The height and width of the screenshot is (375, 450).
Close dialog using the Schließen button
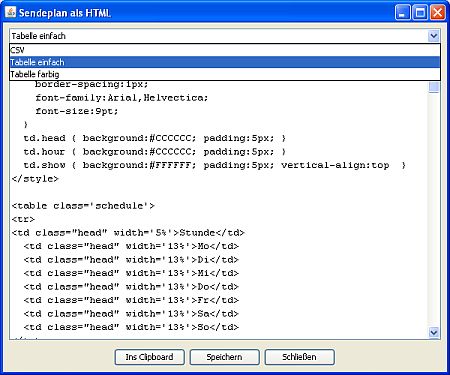(x=299, y=357)
